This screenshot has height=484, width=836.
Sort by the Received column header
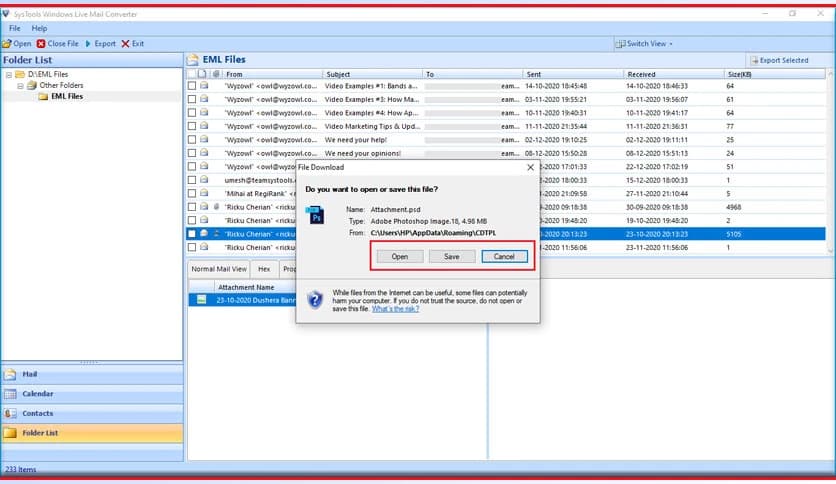point(673,74)
